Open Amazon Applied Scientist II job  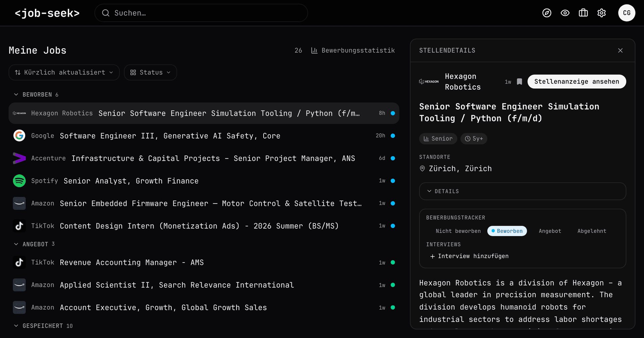click(x=204, y=285)
